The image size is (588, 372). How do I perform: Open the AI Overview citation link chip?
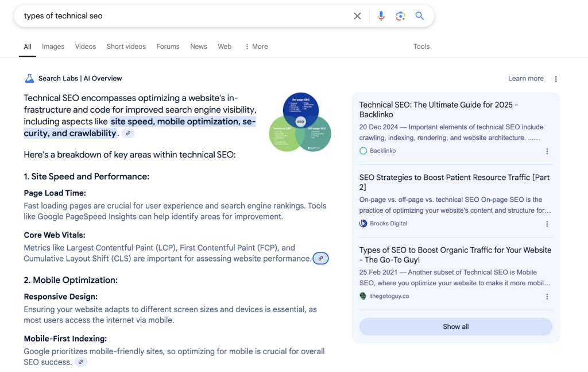coord(320,258)
